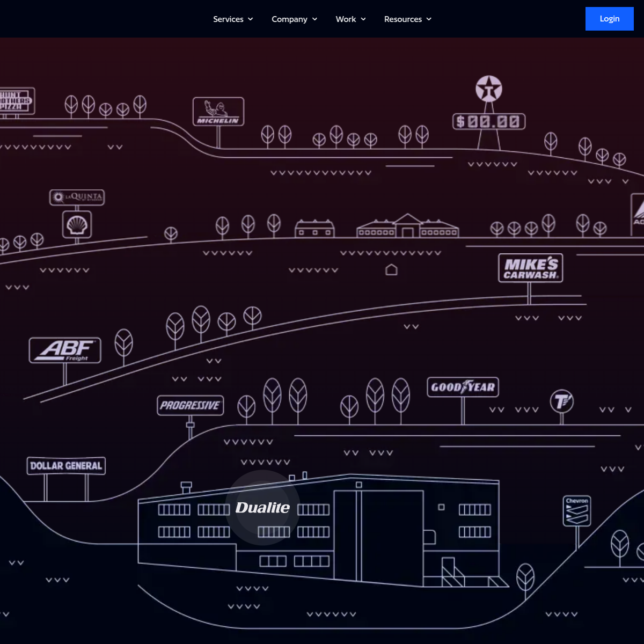
Task: Open the Company menu
Action: (294, 19)
